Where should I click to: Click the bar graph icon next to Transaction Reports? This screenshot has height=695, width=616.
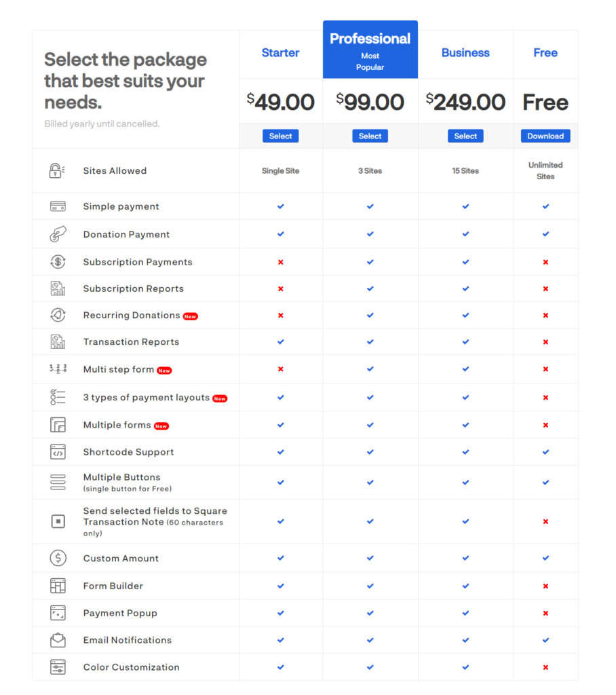point(58,342)
